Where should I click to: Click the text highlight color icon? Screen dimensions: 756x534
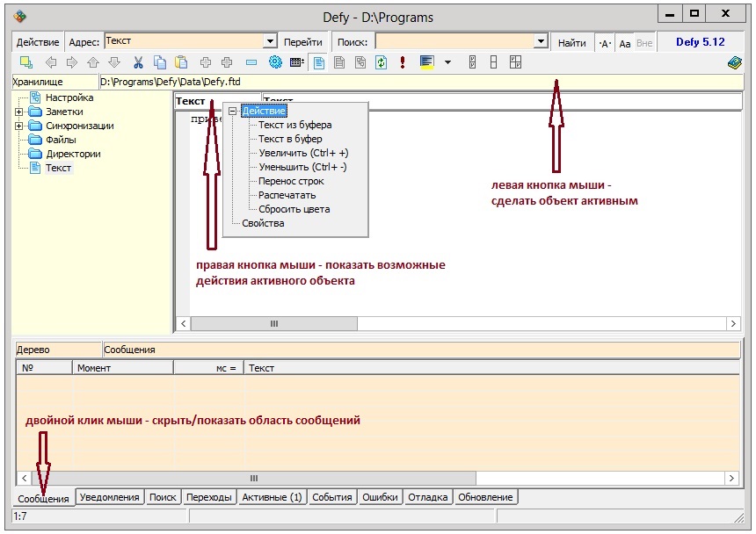(x=427, y=62)
